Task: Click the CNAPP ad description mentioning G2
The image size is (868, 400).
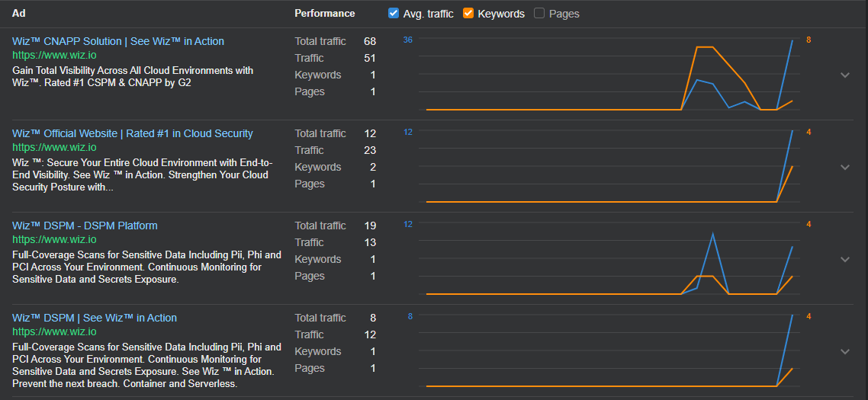Action: click(133, 76)
